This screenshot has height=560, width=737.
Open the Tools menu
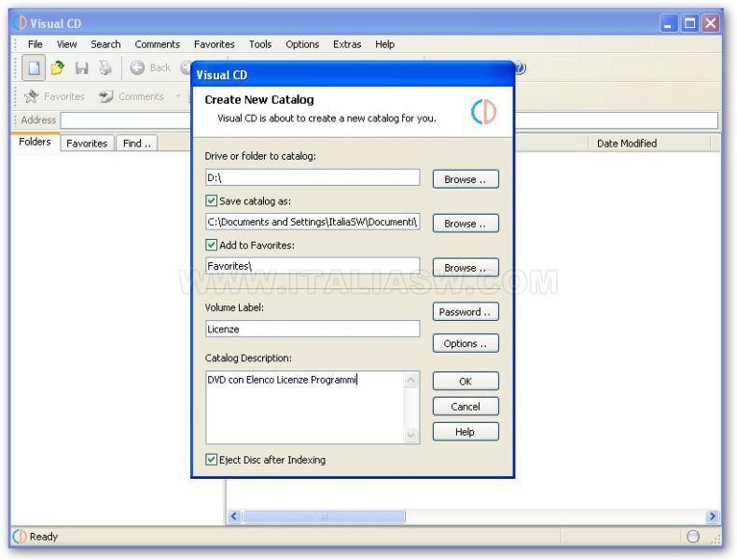point(260,44)
